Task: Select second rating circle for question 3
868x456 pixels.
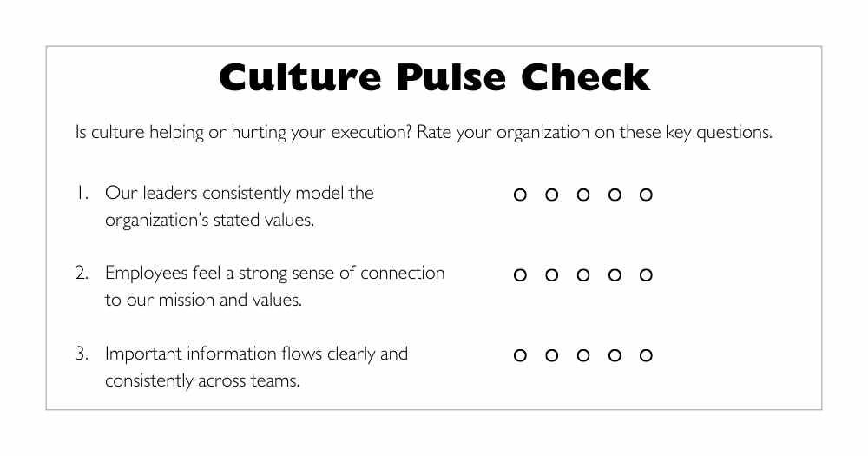Action: click(551, 355)
